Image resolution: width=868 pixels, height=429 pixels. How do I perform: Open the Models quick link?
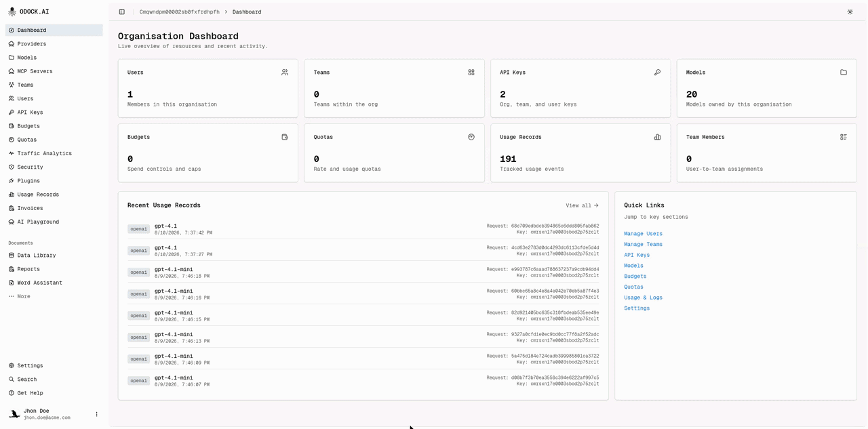[x=633, y=266]
